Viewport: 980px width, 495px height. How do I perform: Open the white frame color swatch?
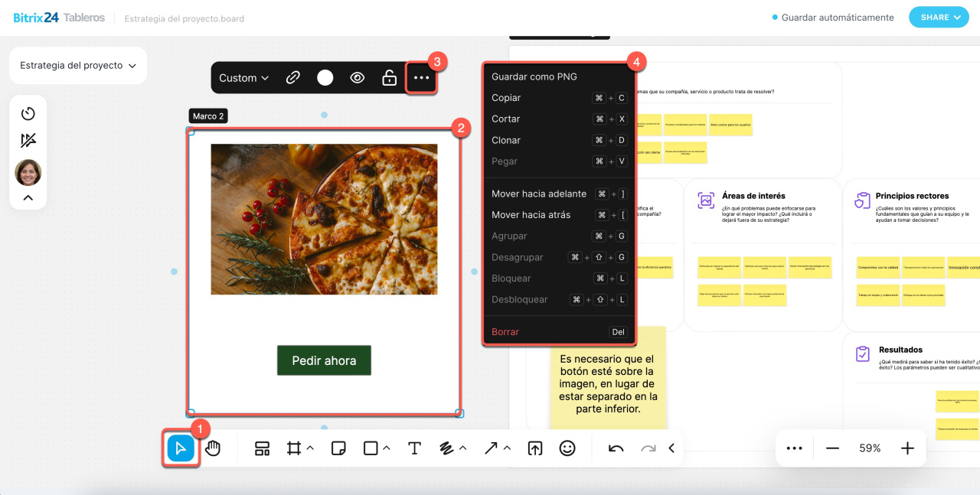[x=325, y=77]
